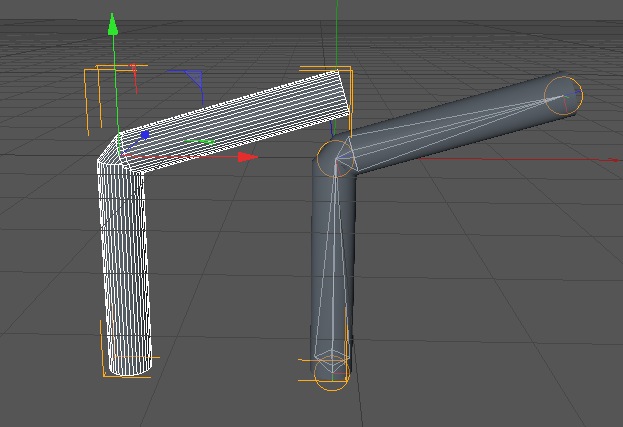Viewport: 623px width, 427px height.
Task: Select the shaded gray tube's vertical section
Action: 332,274
